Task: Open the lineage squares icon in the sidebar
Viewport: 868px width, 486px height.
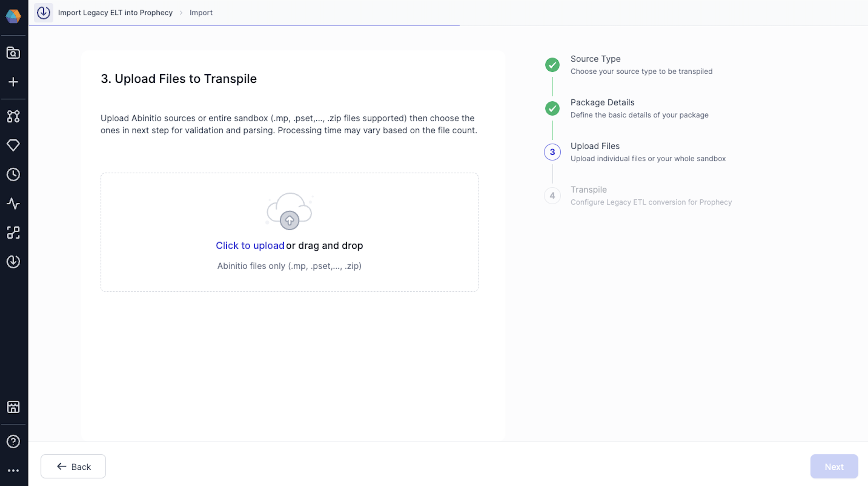Action: pos(13,233)
